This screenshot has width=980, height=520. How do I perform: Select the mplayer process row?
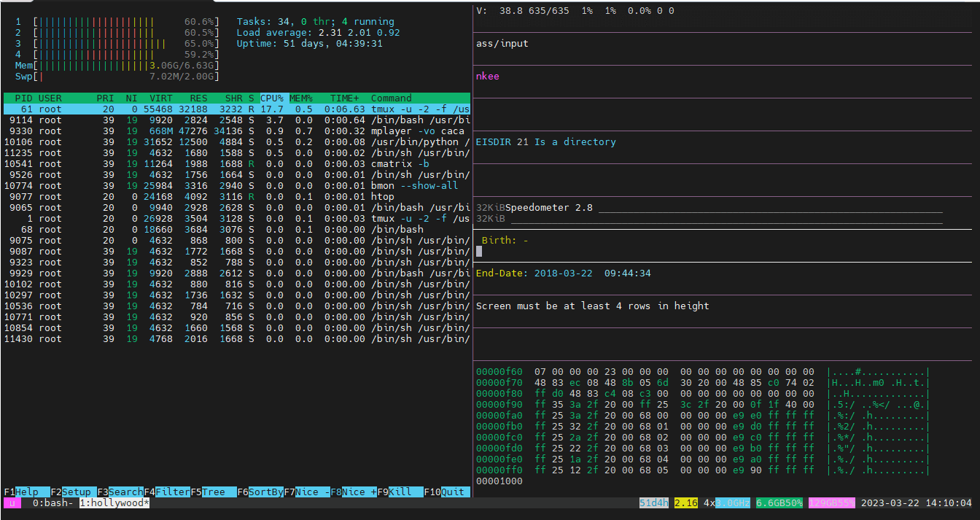pos(236,131)
